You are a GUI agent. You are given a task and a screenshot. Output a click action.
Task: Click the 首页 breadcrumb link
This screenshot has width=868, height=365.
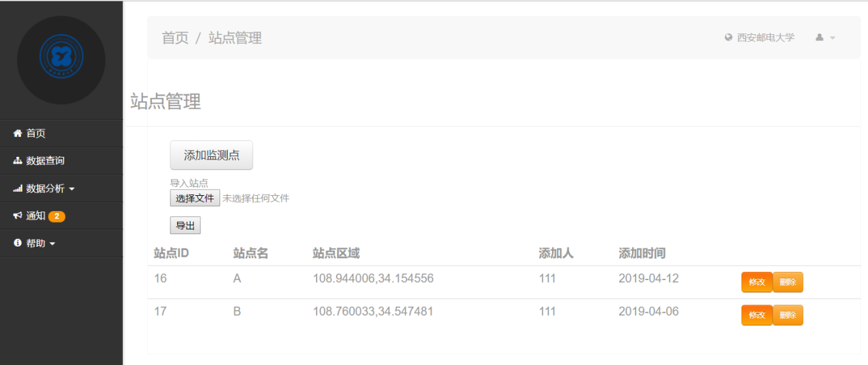click(x=175, y=38)
